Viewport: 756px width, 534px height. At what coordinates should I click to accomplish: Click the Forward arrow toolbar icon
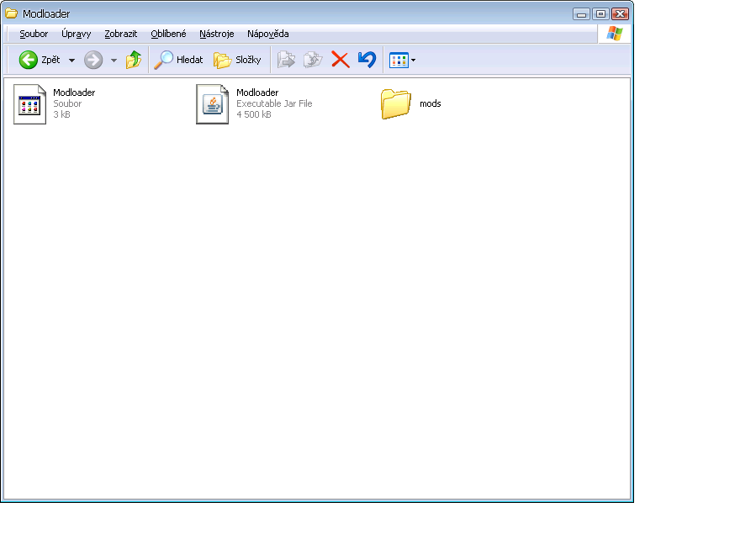click(x=93, y=60)
